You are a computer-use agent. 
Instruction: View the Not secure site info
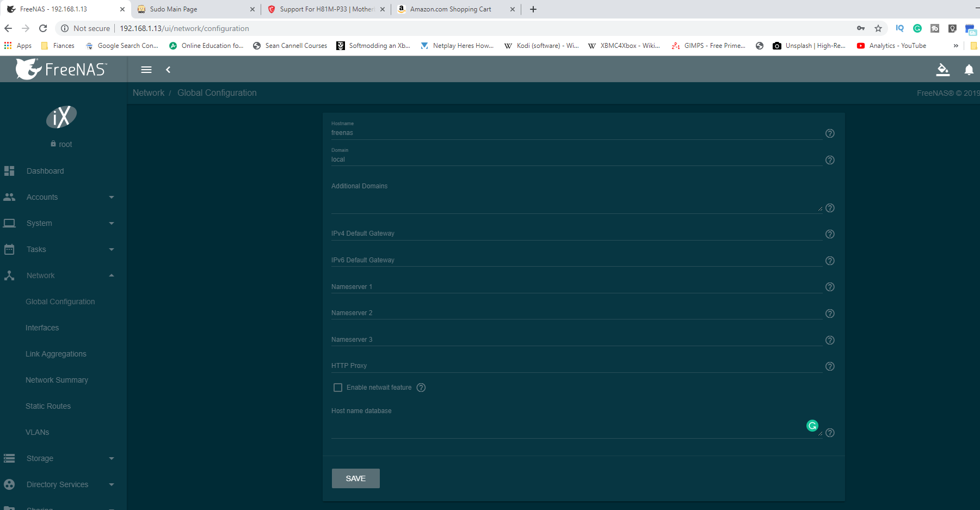(85, 28)
